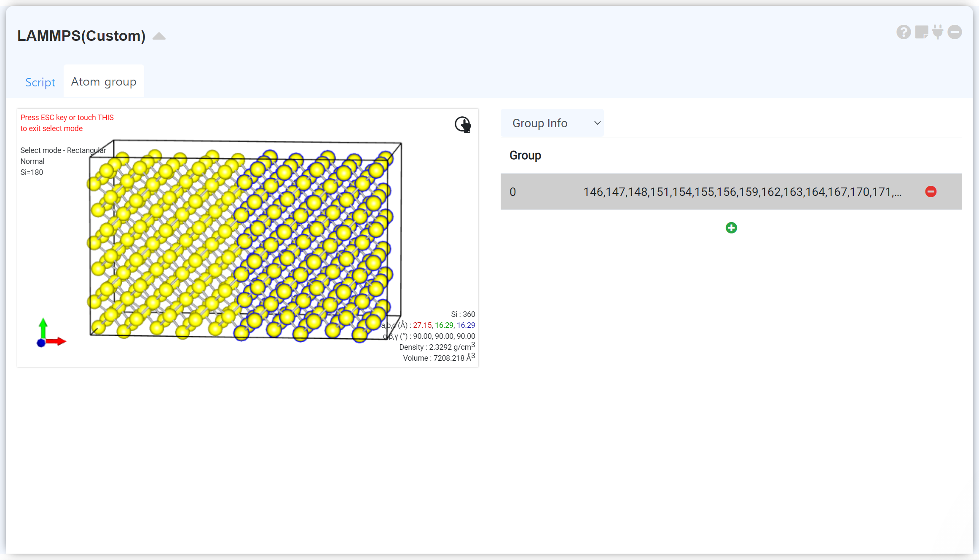Click the Group column header
The height and width of the screenshot is (560, 979).
click(525, 155)
